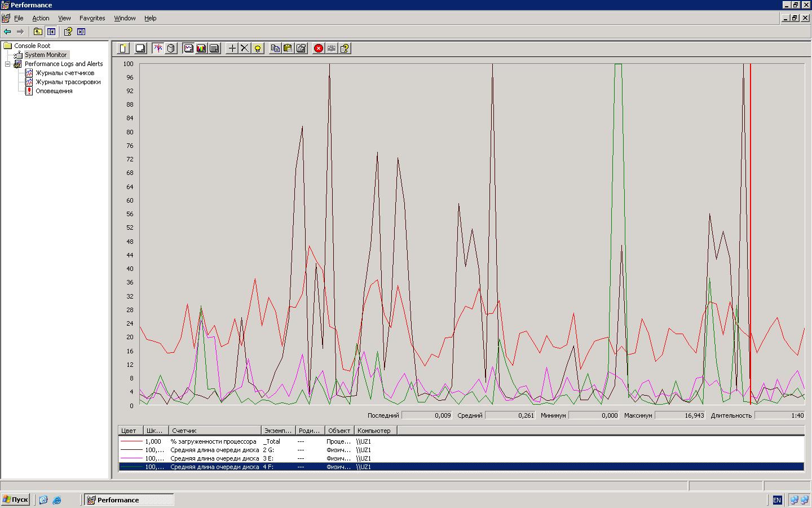Collapse Performance Logs and Alerts node
The image size is (812, 508).
point(8,64)
